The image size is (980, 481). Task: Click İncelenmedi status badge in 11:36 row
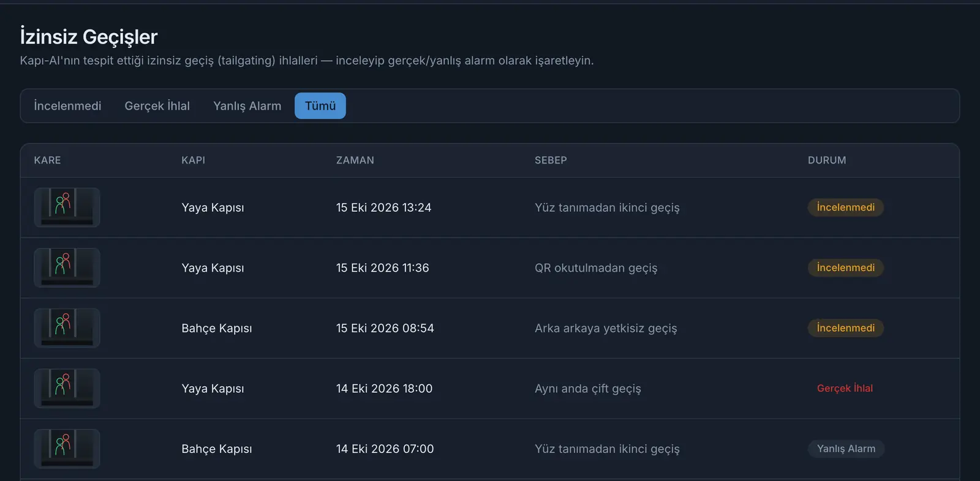846,267
